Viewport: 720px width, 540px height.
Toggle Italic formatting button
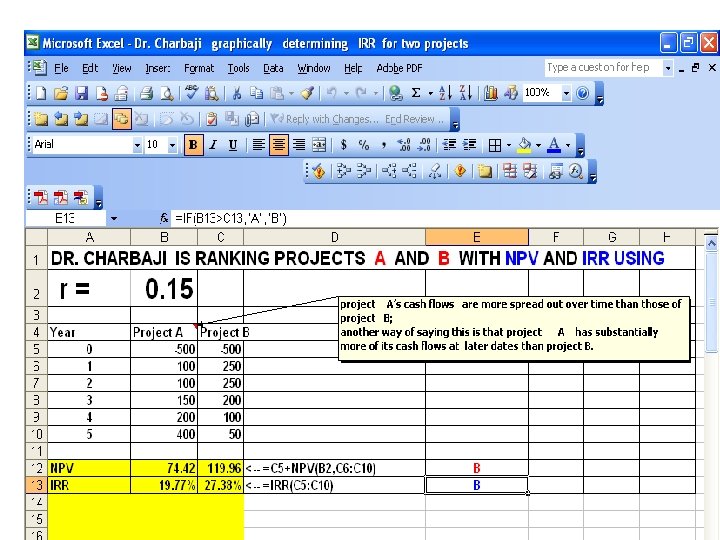click(213, 145)
